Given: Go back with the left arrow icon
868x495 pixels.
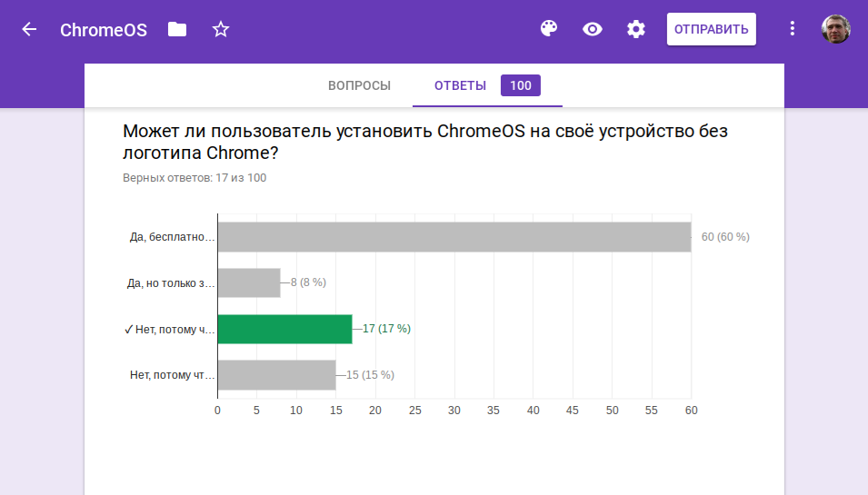Looking at the screenshot, I should (x=29, y=29).
